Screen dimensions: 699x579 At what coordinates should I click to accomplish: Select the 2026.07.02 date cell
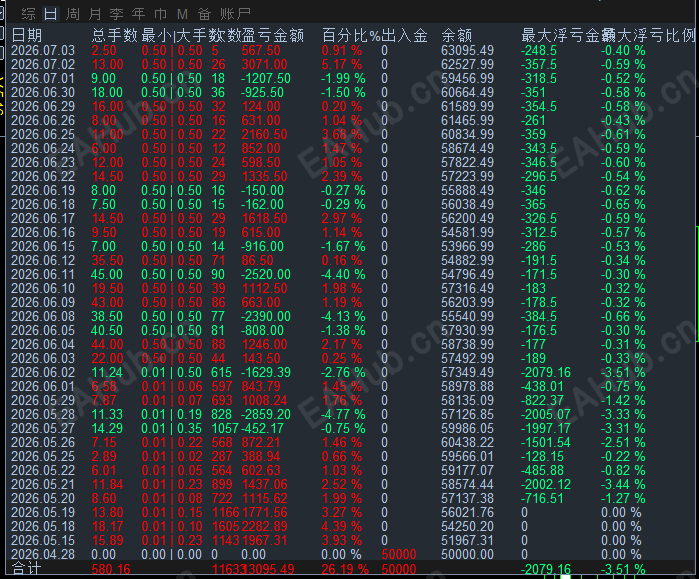click(x=43, y=64)
